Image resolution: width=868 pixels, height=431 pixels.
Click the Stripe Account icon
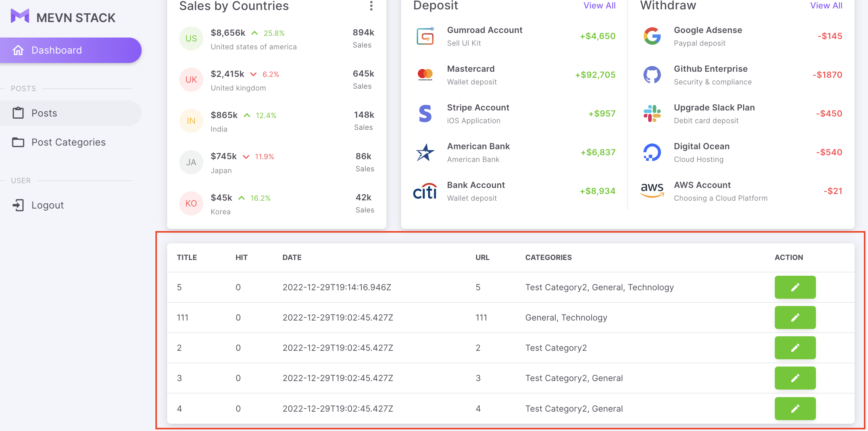click(x=425, y=114)
